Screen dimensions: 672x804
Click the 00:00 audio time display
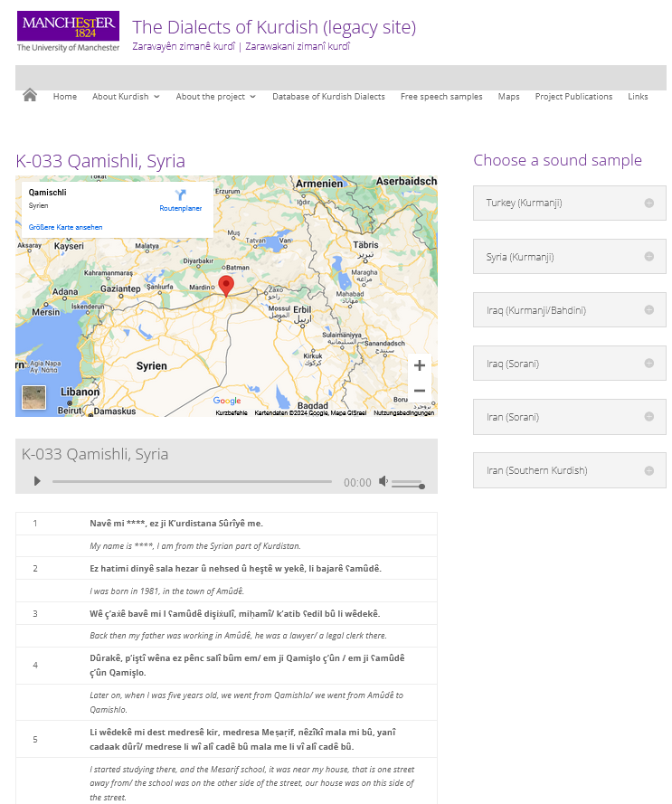click(357, 483)
